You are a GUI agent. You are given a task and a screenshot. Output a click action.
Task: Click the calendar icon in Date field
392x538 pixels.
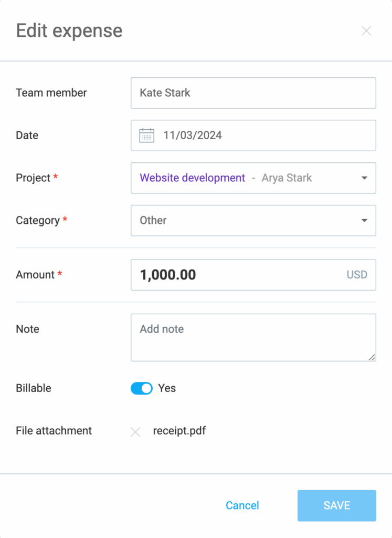pyautogui.click(x=146, y=135)
